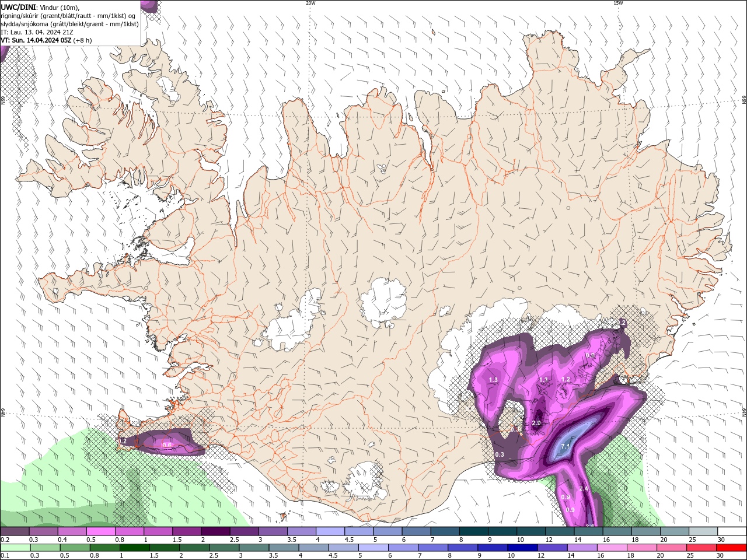Click the 20W longitude label
Viewport: 747px width, 560px height.
310,3
